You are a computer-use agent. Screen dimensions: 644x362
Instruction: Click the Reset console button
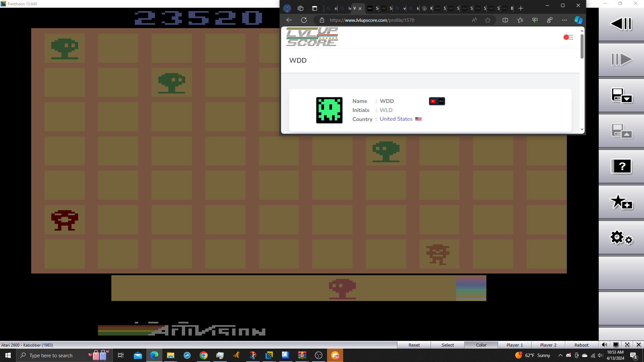point(414,345)
